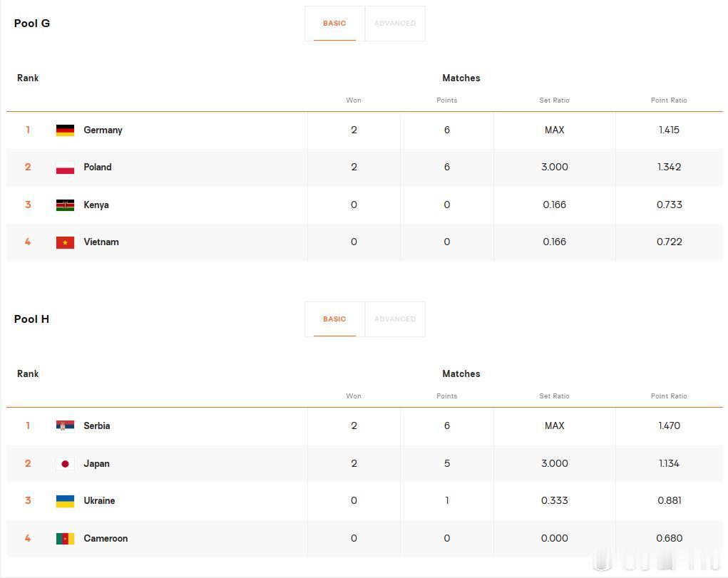The width and height of the screenshot is (728, 578).
Task: Click the Ukraine flag icon
Action: (x=65, y=501)
